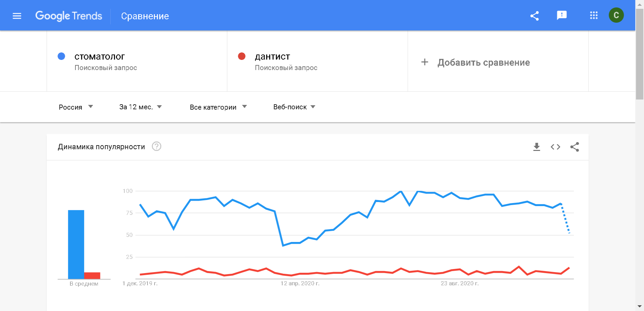Click the blue стоматолог color dot
Screen dimensions: 644x311
coord(61,56)
